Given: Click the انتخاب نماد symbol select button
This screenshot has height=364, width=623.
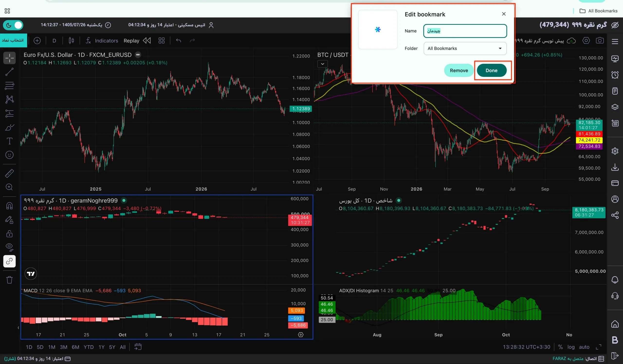Looking at the screenshot, I should 13,40.
